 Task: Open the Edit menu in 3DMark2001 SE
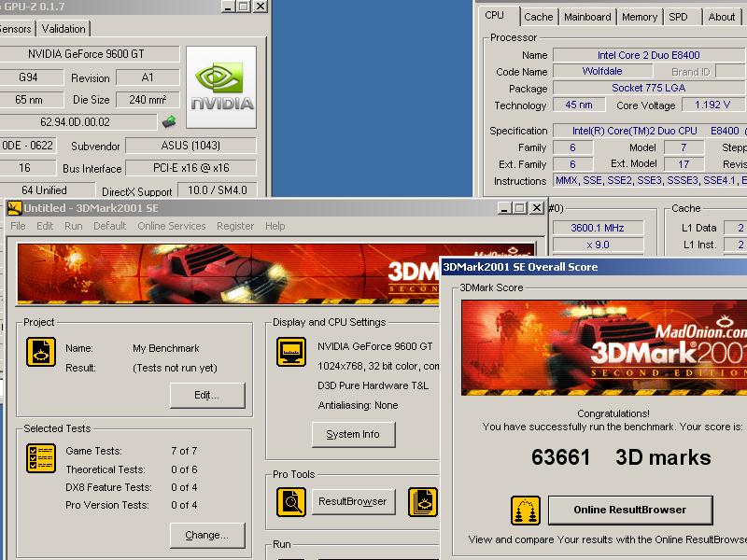(45, 226)
